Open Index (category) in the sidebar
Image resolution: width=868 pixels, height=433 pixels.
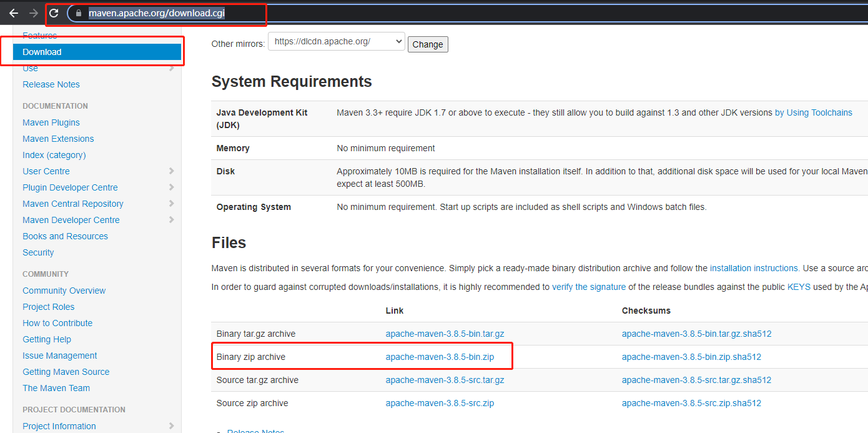point(54,155)
